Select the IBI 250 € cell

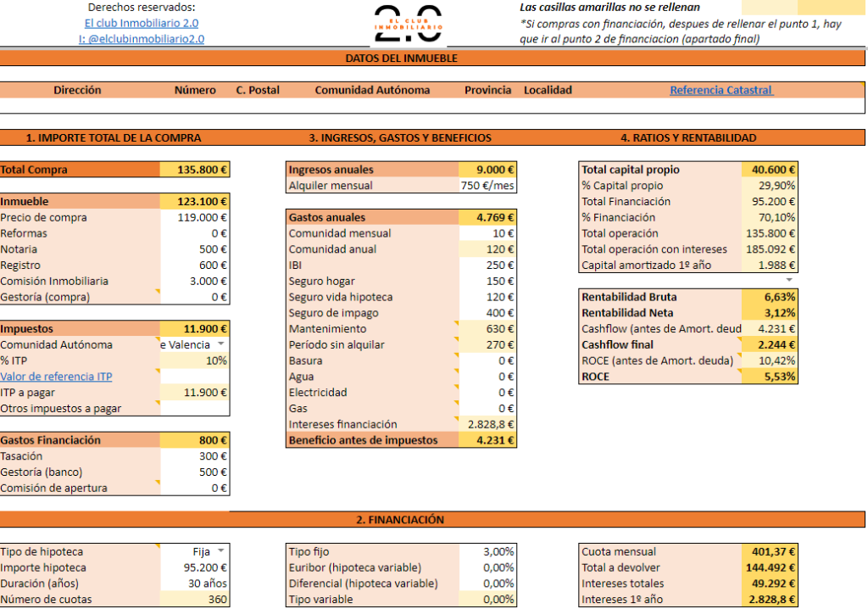(x=487, y=265)
